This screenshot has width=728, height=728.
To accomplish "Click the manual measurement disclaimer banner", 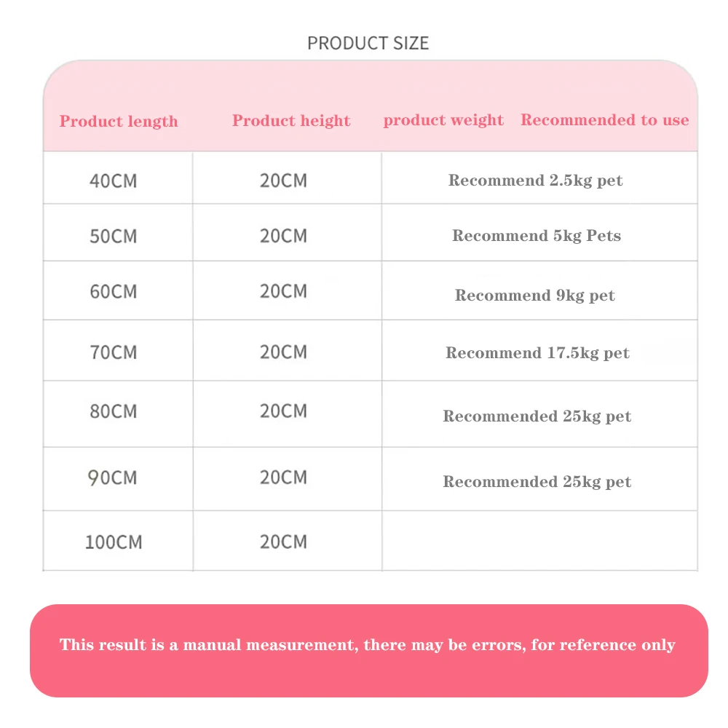I will pos(368,645).
